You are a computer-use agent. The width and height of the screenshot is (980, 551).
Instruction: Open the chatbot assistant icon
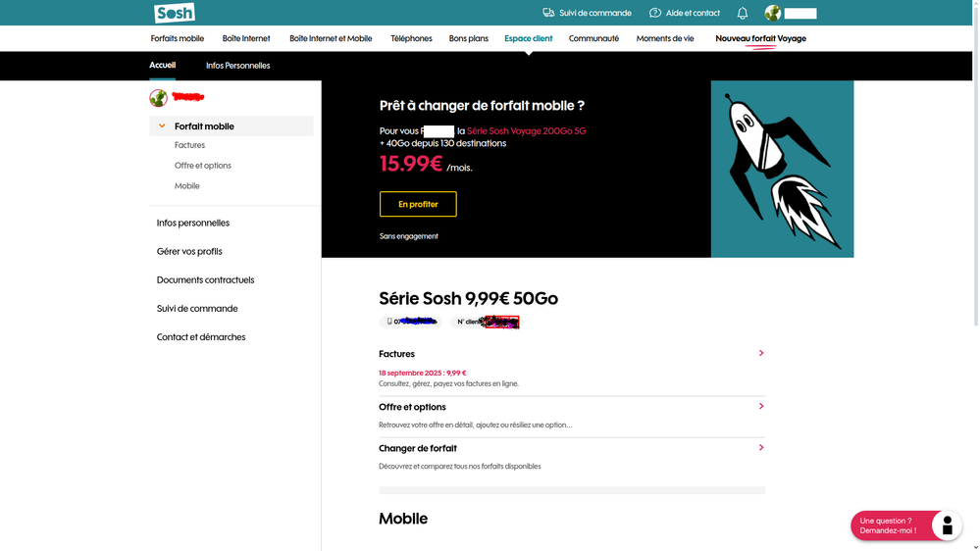tap(947, 526)
